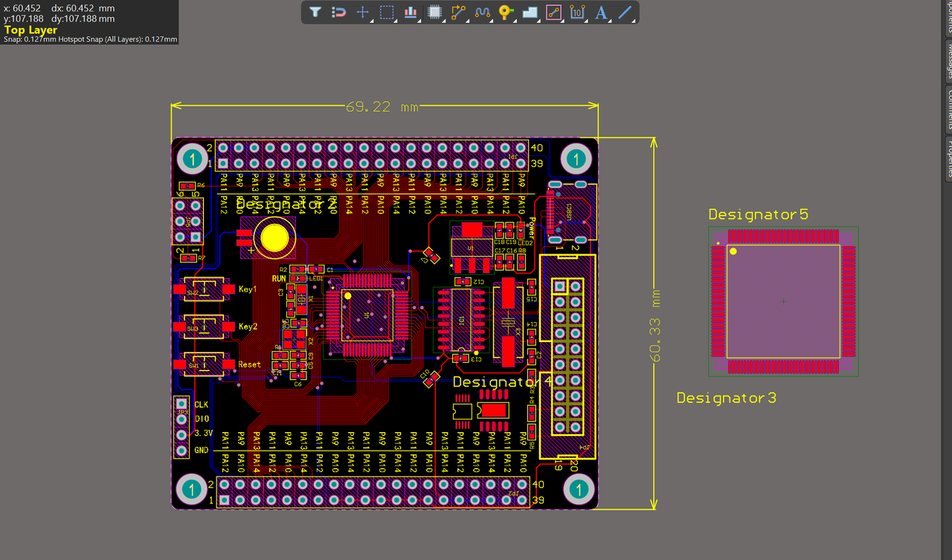Click the GND silkscreen label
The image size is (952, 560).
[x=202, y=450]
